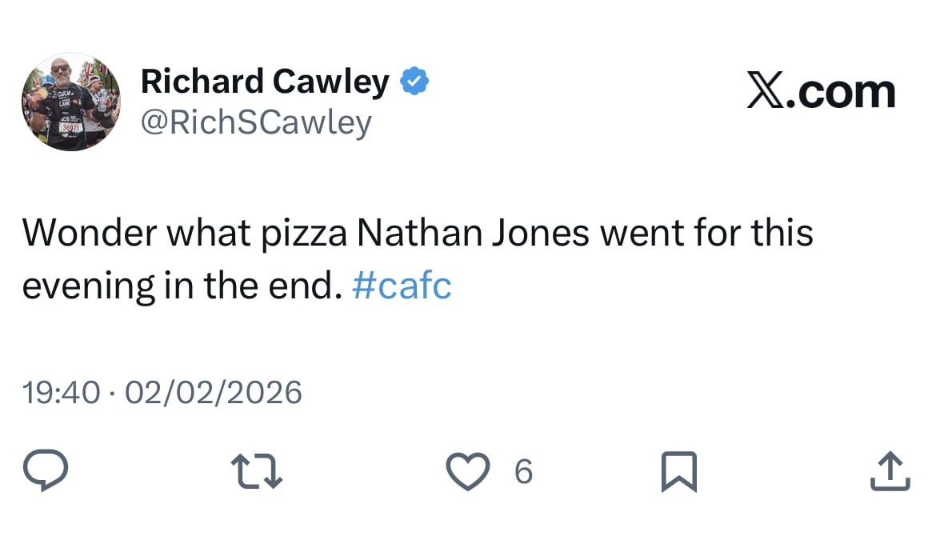Bookmark this tweet

pyautogui.click(x=679, y=471)
